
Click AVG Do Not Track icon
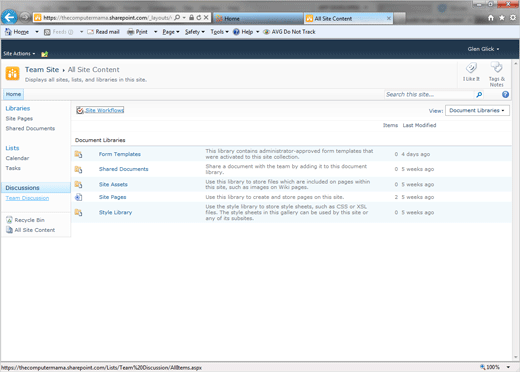pyautogui.click(x=266, y=32)
